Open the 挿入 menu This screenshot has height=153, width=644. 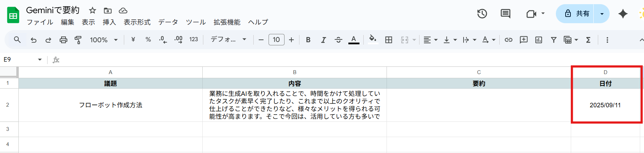pos(109,22)
